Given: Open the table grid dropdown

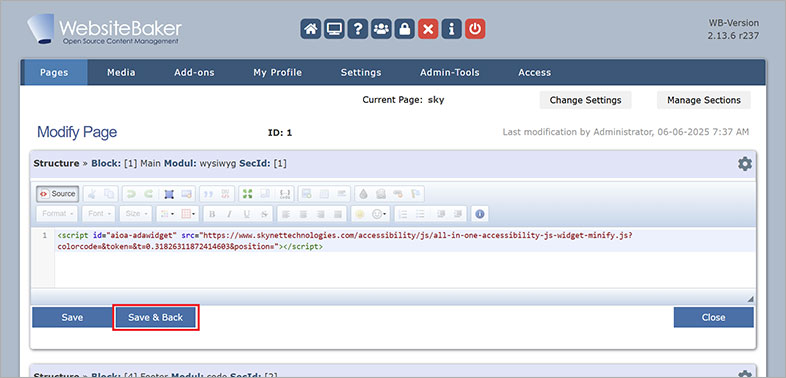Looking at the screenshot, I should (189, 214).
